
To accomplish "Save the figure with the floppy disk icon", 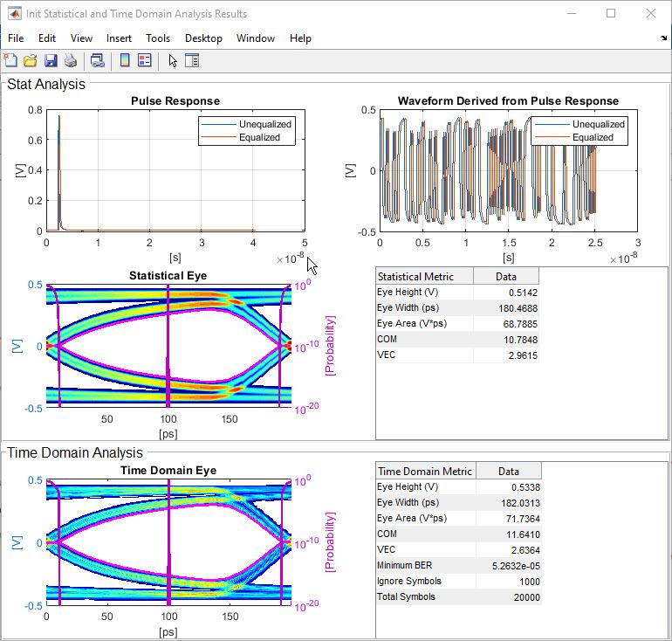I will pos(50,60).
